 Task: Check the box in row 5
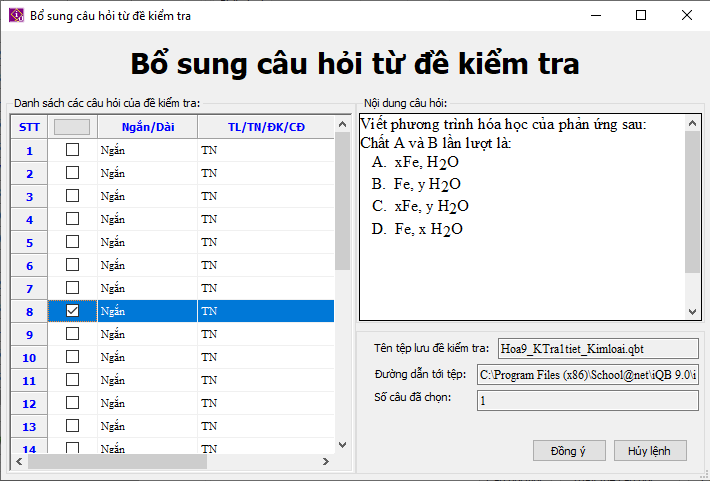click(x=72, y=241)
